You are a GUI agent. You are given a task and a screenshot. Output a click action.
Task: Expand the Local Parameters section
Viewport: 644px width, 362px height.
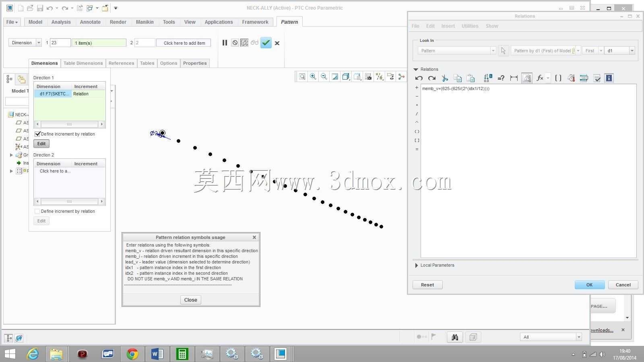point(416,265)
